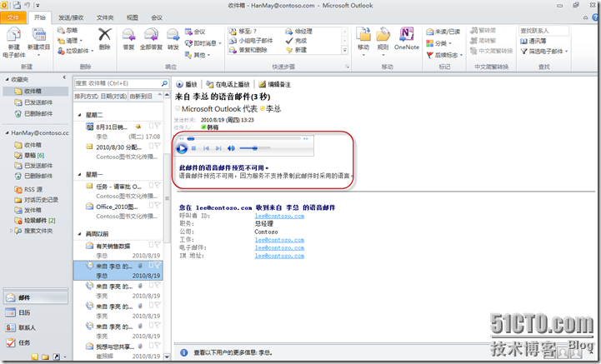The width and height of the screenshot is (601, 364).
Task: Click the 邮件 navigation button
Action: (36, 297)
